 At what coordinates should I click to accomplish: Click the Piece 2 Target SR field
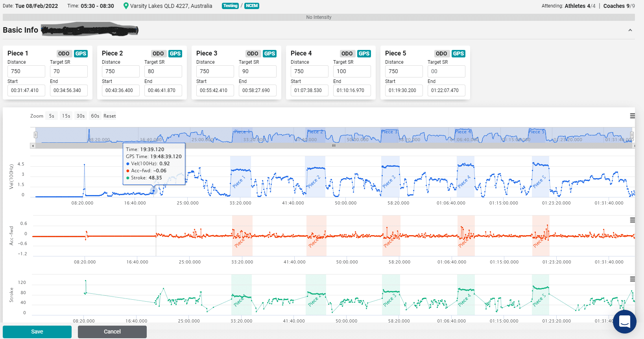163,71
